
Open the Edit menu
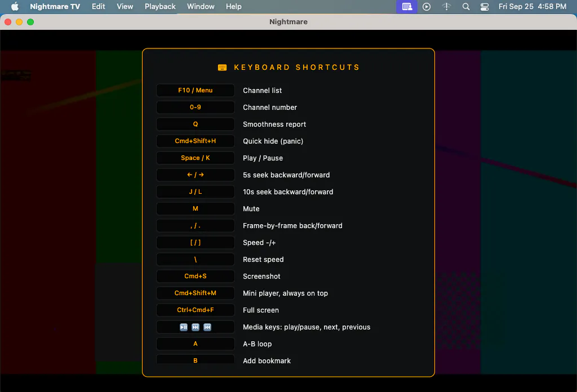[x=98, y=6]
